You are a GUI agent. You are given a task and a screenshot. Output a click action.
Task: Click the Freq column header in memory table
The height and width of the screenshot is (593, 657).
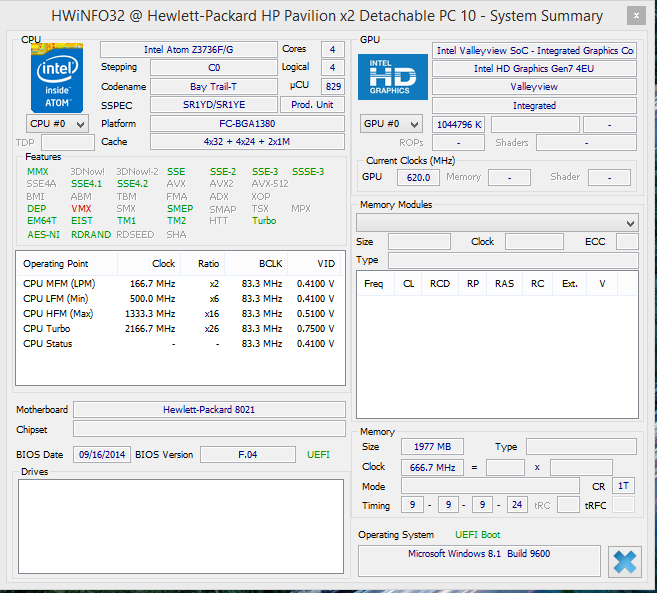[376, 284]
